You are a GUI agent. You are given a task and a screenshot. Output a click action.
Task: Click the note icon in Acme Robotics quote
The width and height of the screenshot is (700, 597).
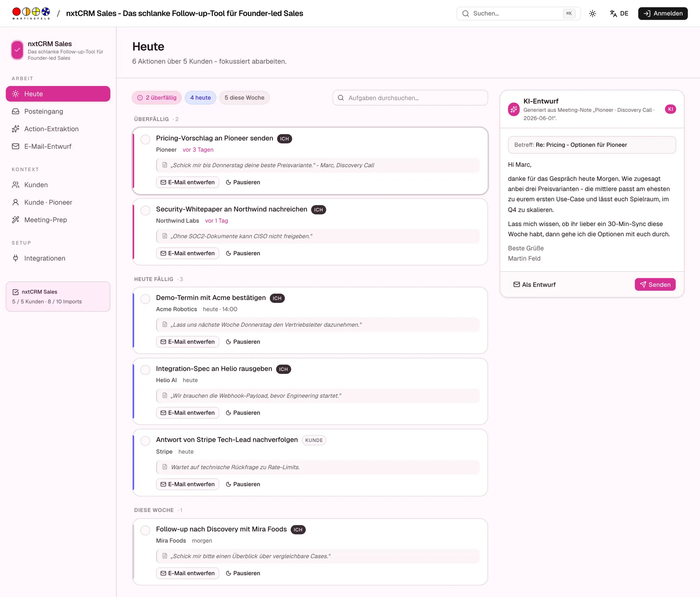[165, 324]
